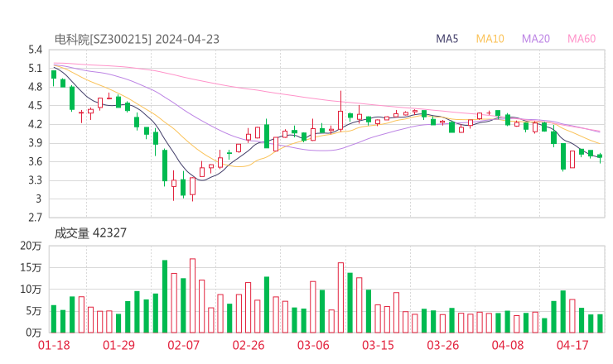Select the 02-07 date marker
Screen dimensions: 613x364
coord(184,345)
